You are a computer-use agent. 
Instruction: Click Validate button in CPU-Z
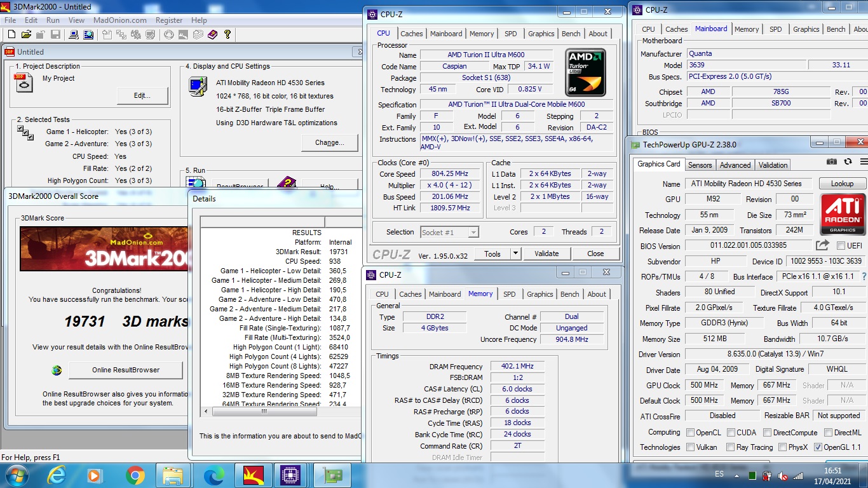coord(546,254)
